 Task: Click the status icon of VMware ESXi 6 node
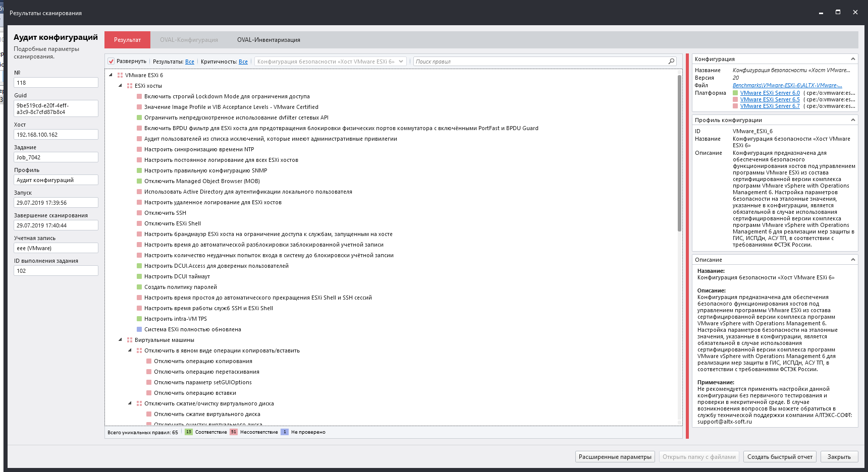pos(120,75)
